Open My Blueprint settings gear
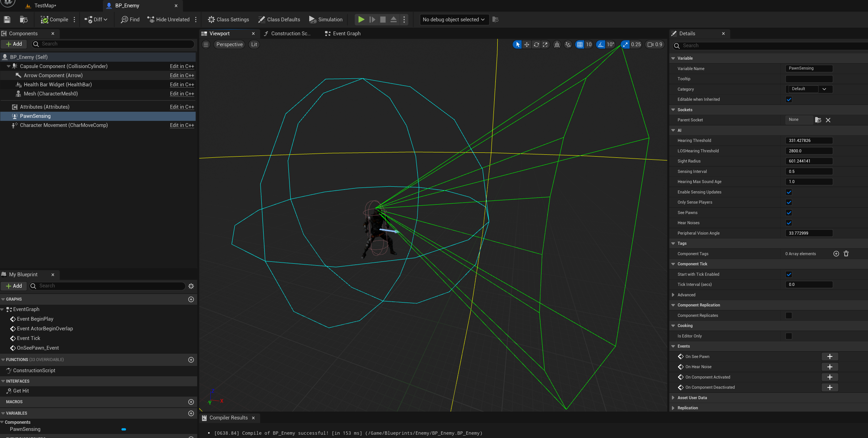 191,286
